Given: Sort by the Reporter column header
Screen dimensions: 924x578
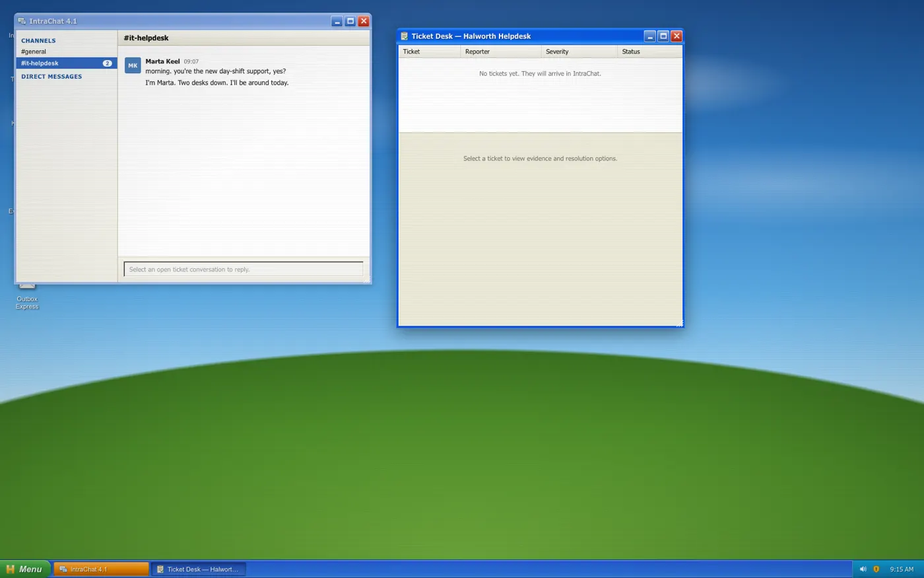Looking at the screenshot, I should pos(501,52).
